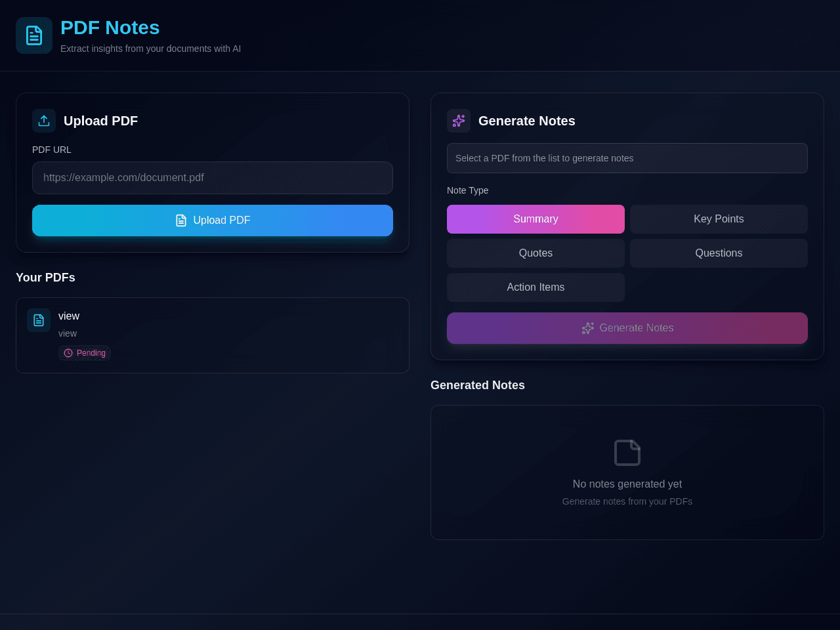Click the sparkles icon inside Generate Notes button
Viewport: 840px width, 630px height.
click(588, 328)
